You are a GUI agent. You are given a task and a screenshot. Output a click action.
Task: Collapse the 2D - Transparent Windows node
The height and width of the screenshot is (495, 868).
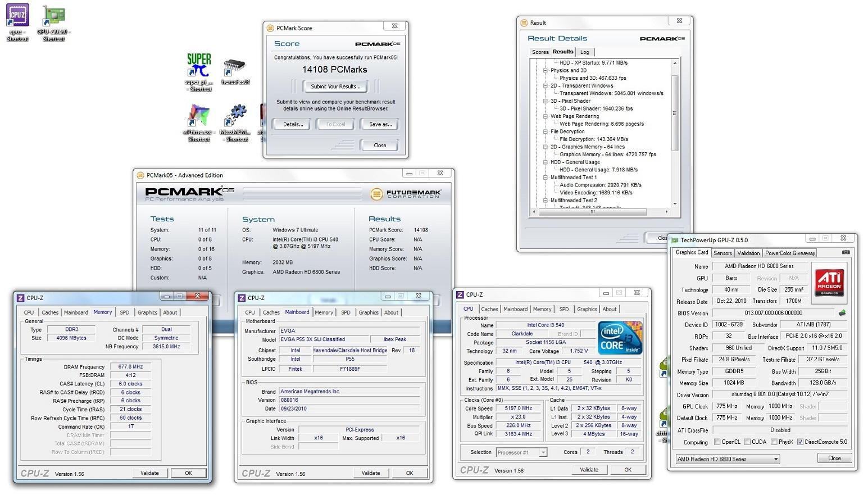[545, 86]
